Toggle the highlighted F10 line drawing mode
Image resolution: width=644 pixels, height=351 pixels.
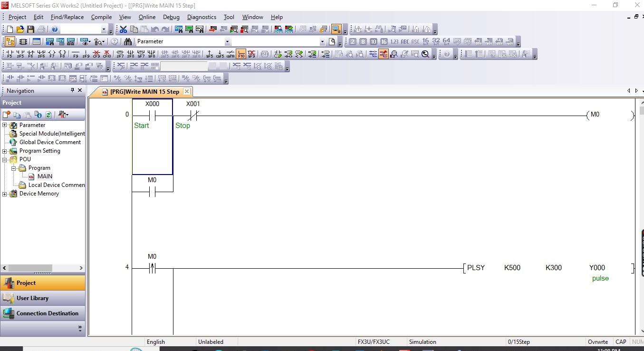pyautogui.click(x=241, y=54)
